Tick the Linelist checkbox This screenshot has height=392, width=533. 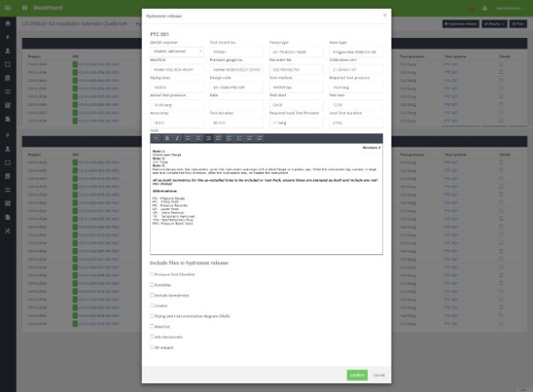[152, 305]
